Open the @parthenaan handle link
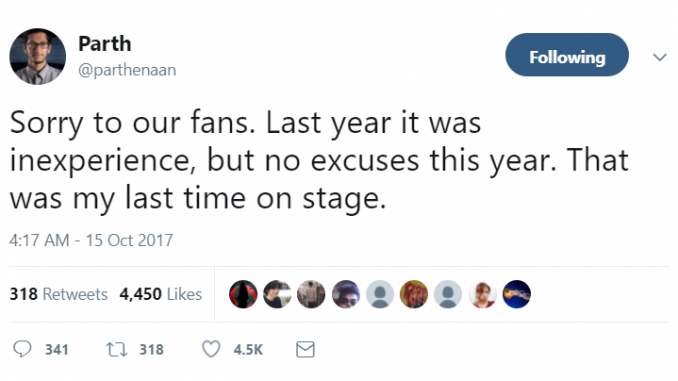This screenshot has height=381, width=678. (127, 70)
